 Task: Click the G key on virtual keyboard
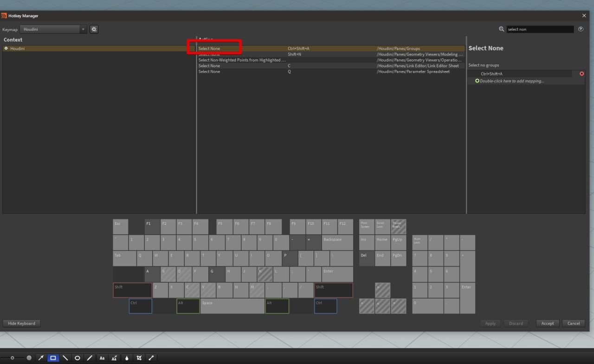coord(217,275)
